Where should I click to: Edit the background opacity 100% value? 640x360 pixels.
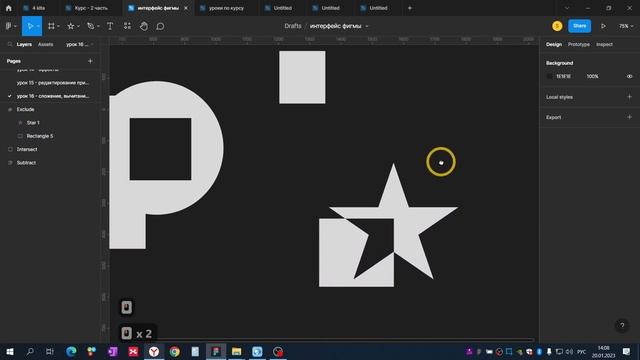592,76
